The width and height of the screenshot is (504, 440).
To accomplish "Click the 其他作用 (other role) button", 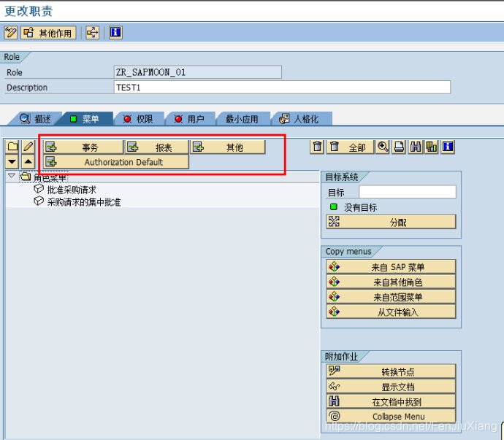I will [48, 32].
